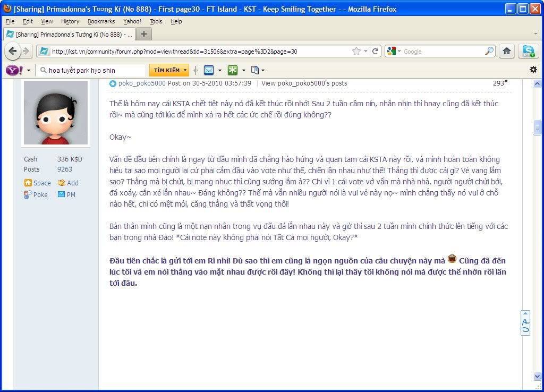Open the TÌM KIẾM button dropdown arrow

pos(185,70)
